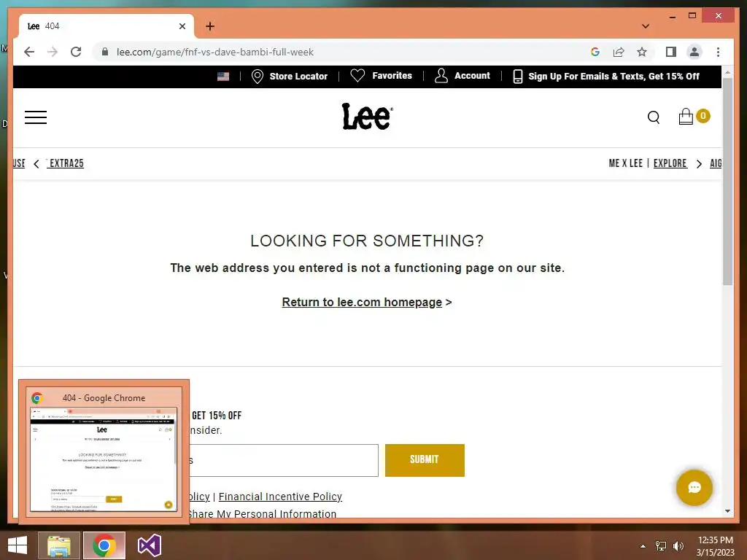This screenshot has width=747, height=560.
Task: Reload the page
Action: point(76,52)
